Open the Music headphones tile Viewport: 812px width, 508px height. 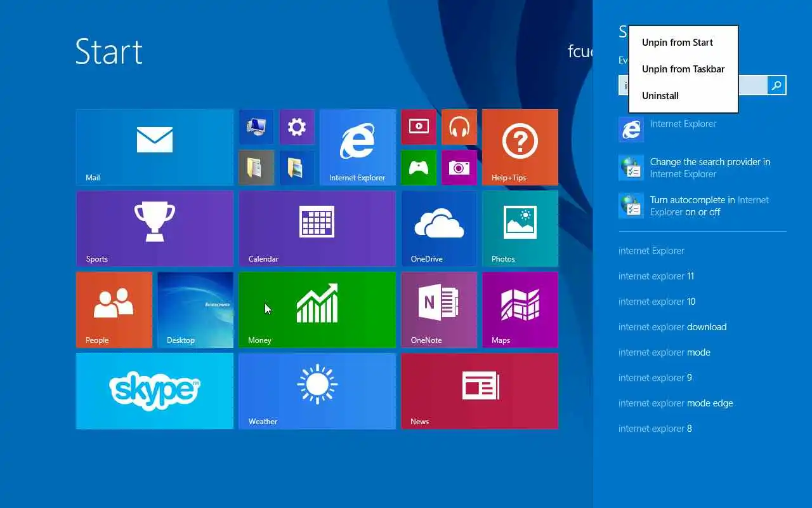[x=459, y=127]
